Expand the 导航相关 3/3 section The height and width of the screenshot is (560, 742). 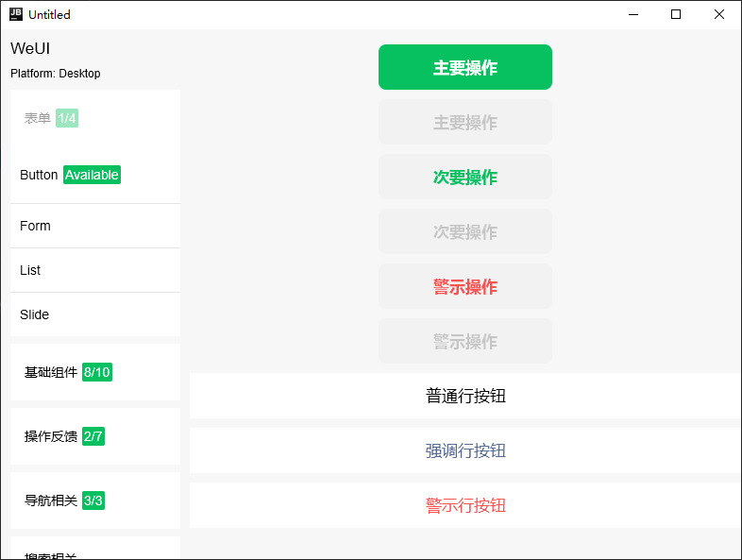click(95, 501)
